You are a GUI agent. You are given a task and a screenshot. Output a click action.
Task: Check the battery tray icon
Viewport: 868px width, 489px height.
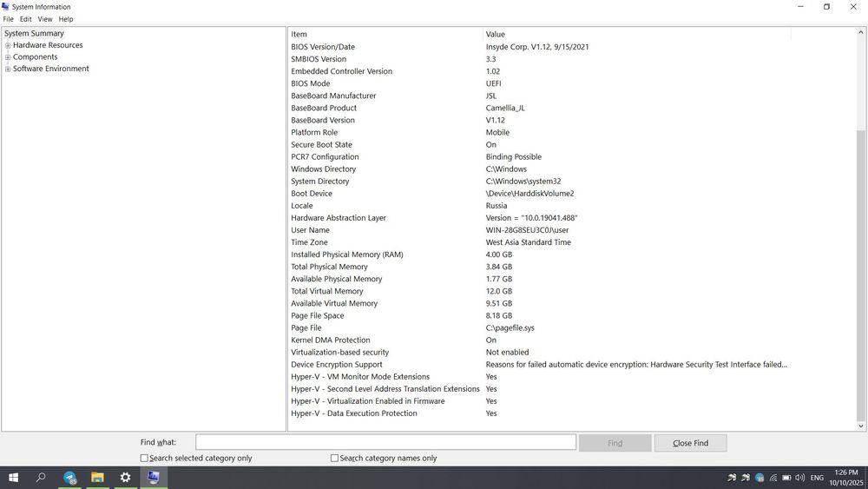coord(786,478)
